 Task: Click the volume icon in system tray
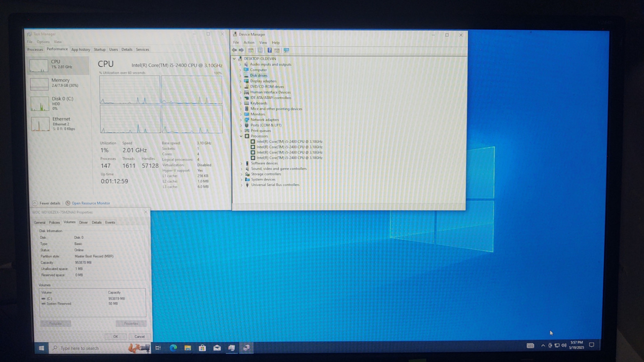click(564, 346)
